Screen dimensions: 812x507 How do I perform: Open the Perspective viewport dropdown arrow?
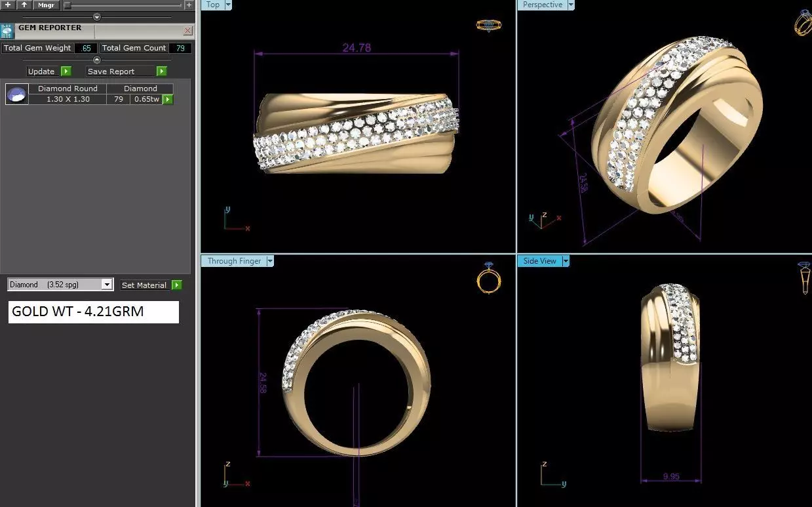[x=571, y=5]
